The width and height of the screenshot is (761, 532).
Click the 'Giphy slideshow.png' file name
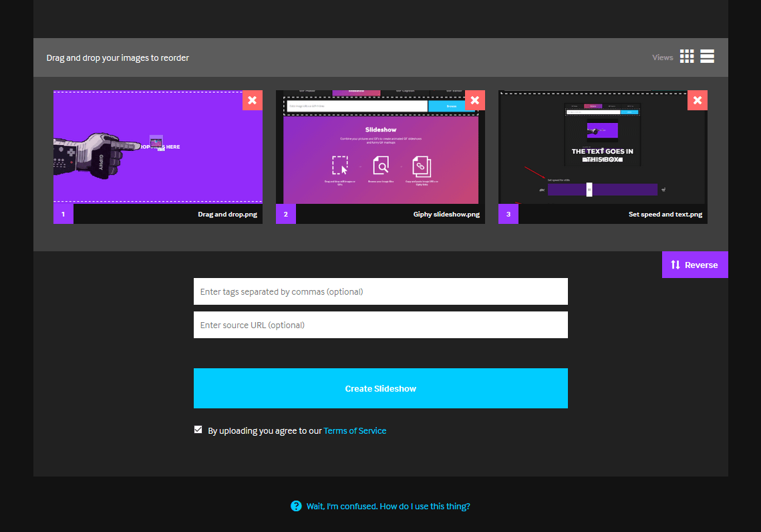[446, 214]
